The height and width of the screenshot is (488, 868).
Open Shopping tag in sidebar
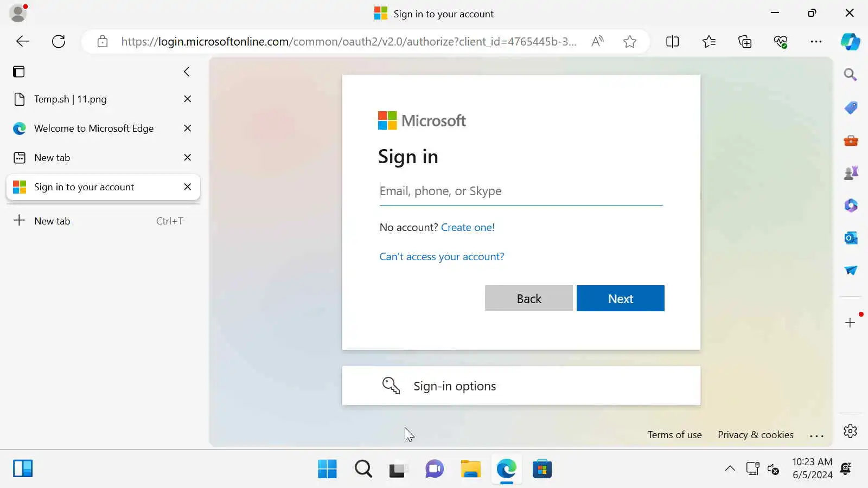pos(851,107)
